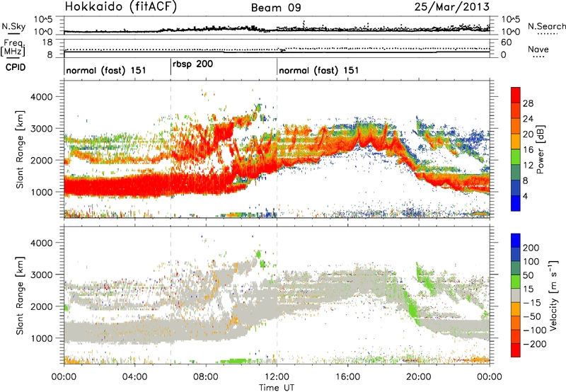Click the '18' frequency axis tick

pos(47,42)
